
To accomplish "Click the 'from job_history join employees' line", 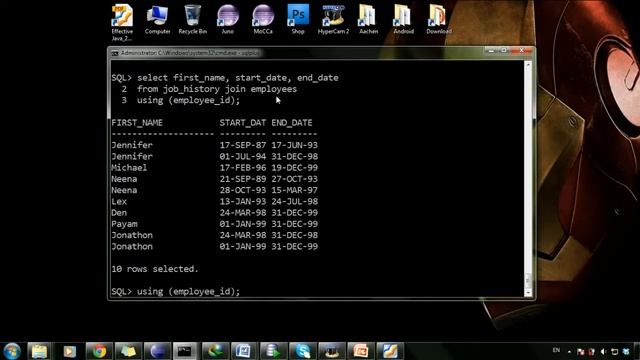I will click(217, 89).
